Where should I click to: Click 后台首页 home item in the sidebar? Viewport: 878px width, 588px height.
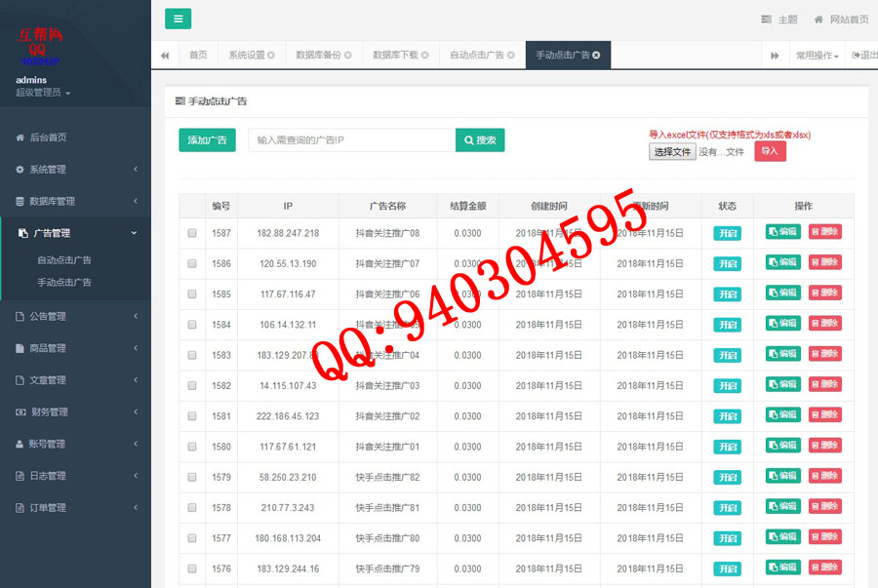click(x=48, y=137)
